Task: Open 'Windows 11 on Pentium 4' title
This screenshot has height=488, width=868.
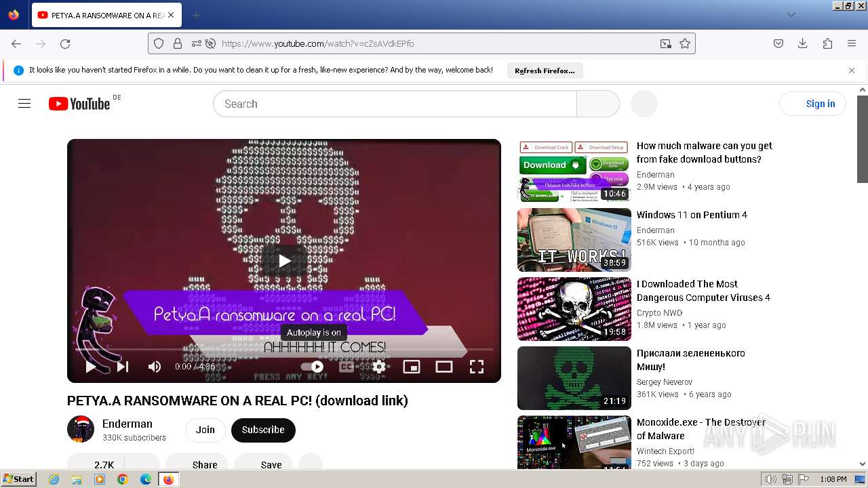Action: point(692,215)
